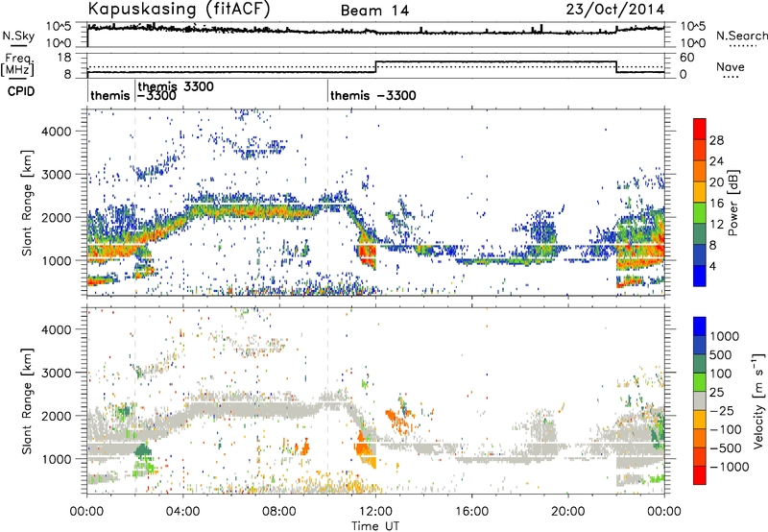Click the 60 tick on Nave axis
768x532 pixels.
(686, 58)
